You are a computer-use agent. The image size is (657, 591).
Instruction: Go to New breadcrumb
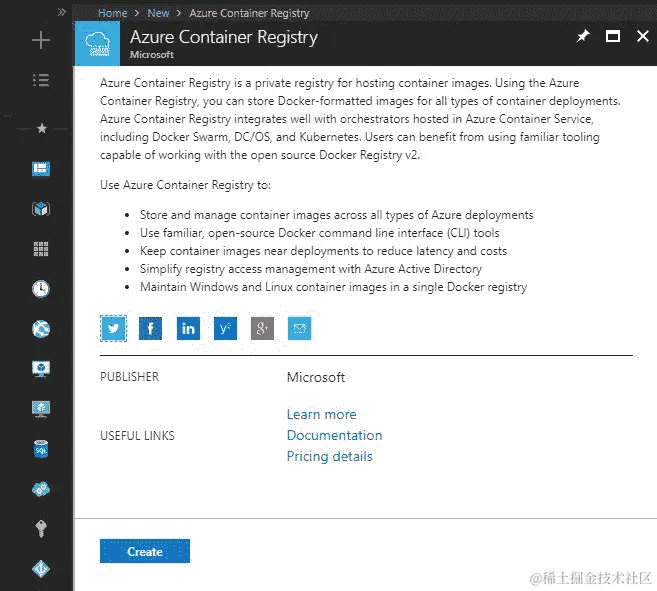click(158, 13)
